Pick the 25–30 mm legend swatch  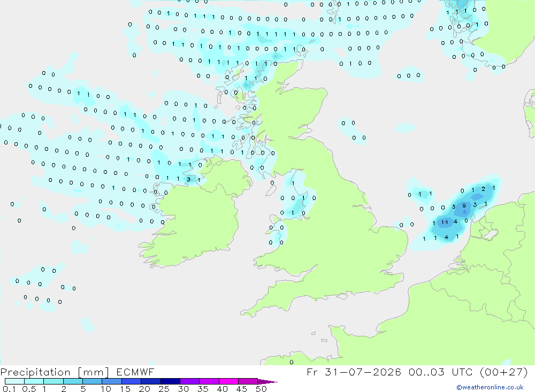point(170,381)
